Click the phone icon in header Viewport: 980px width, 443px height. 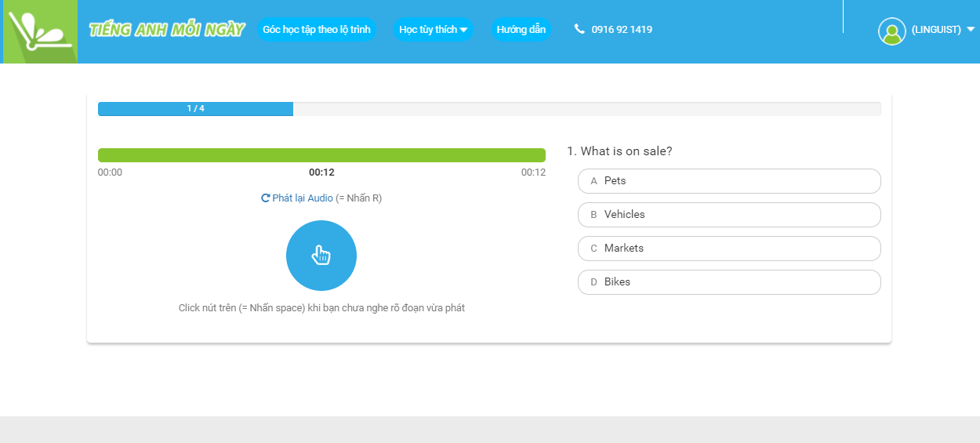[579, 29]
